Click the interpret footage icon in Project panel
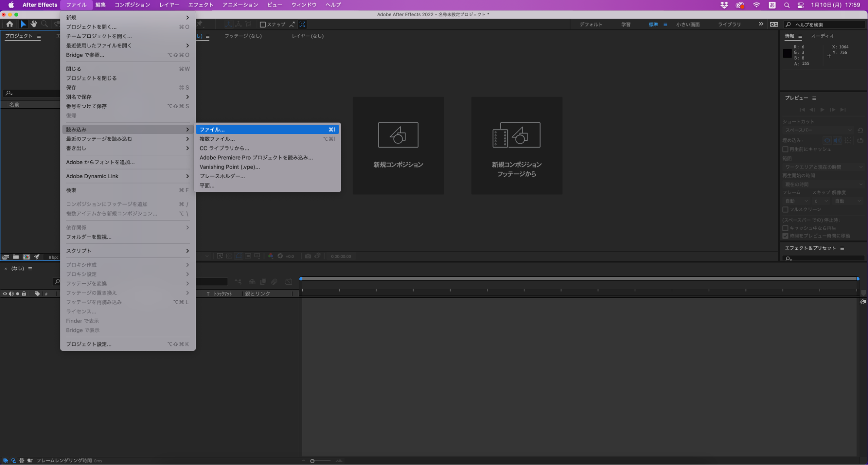The image size is (868, 465). pos(6,257)
